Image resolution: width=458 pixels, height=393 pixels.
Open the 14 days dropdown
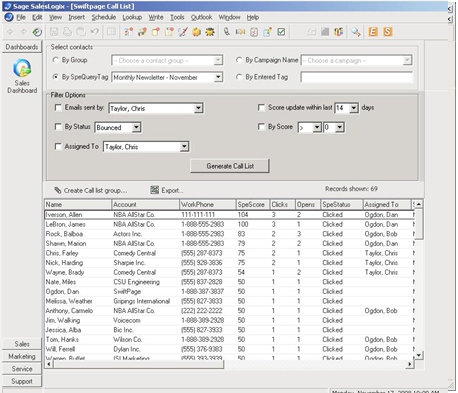(354, 108)
